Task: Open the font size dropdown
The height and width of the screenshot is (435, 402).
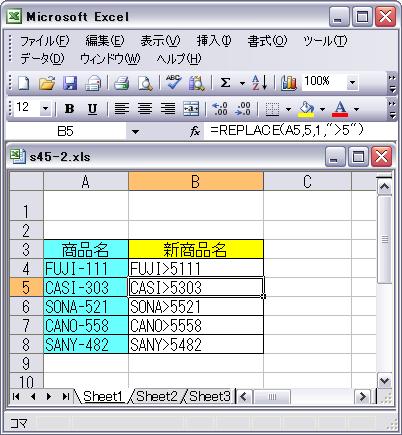Action: [x=45, y=108]
